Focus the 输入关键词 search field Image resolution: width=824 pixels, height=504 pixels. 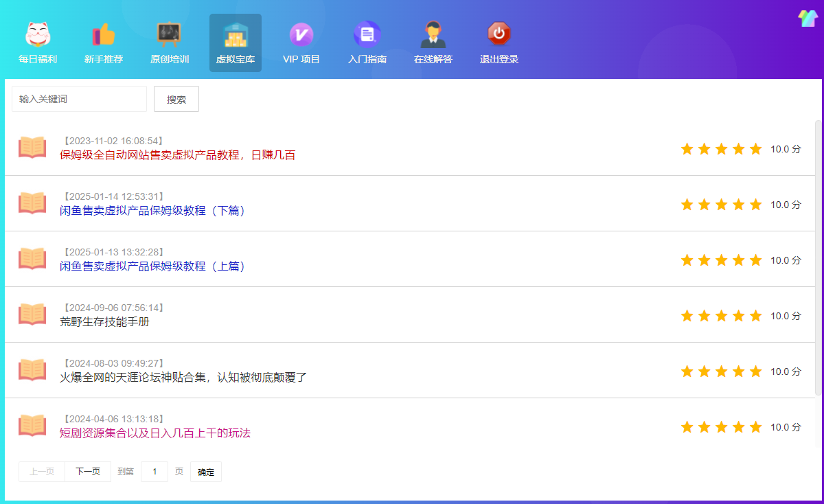click(79, 99)
